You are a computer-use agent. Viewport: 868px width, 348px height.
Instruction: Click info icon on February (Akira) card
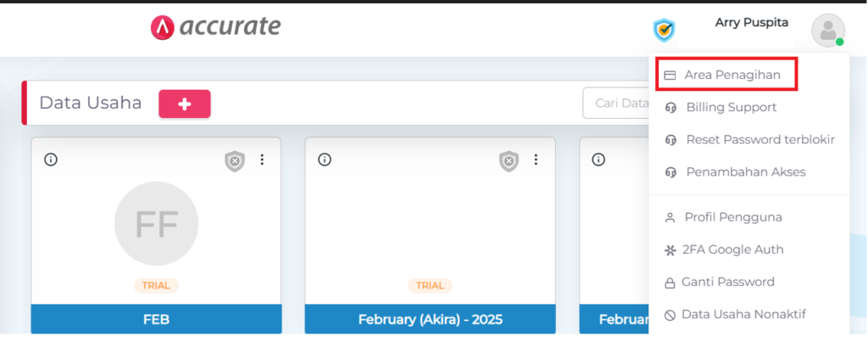click(x=325, y=160)
